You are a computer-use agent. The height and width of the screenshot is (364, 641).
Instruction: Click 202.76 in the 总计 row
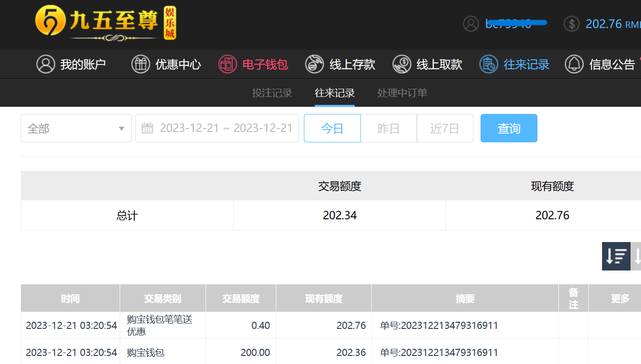pos(552,215)
